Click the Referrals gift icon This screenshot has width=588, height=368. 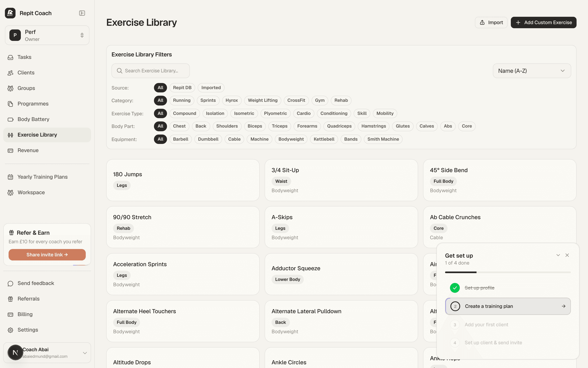point(10,299)
